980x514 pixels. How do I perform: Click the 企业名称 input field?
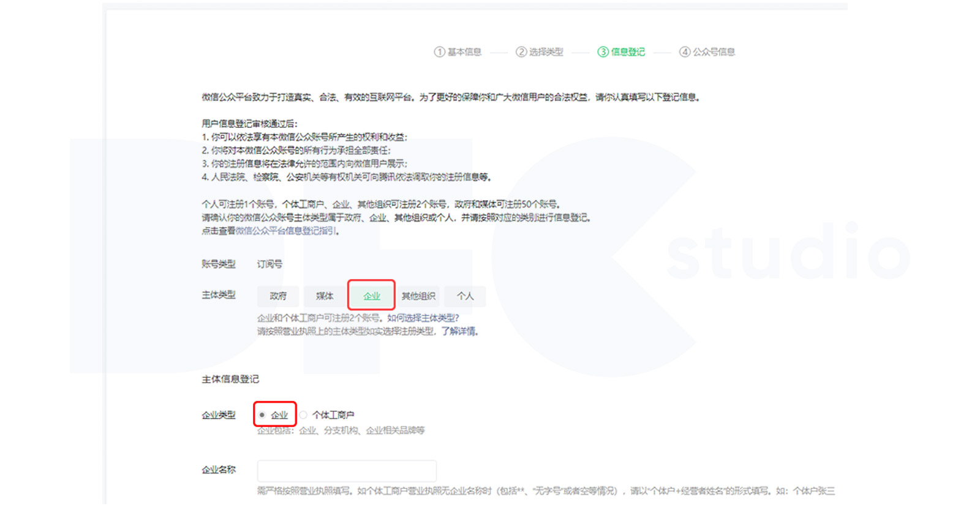(347, 471)
